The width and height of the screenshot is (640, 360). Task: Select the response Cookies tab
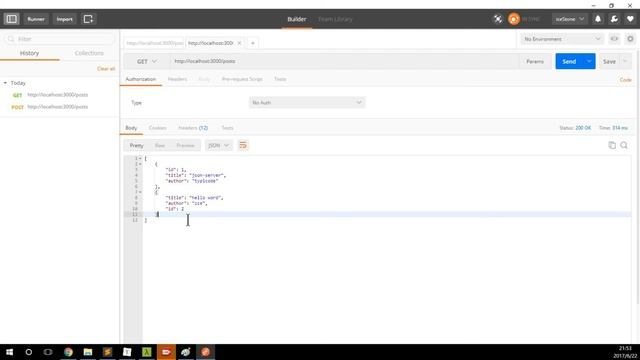coord(158,128)
